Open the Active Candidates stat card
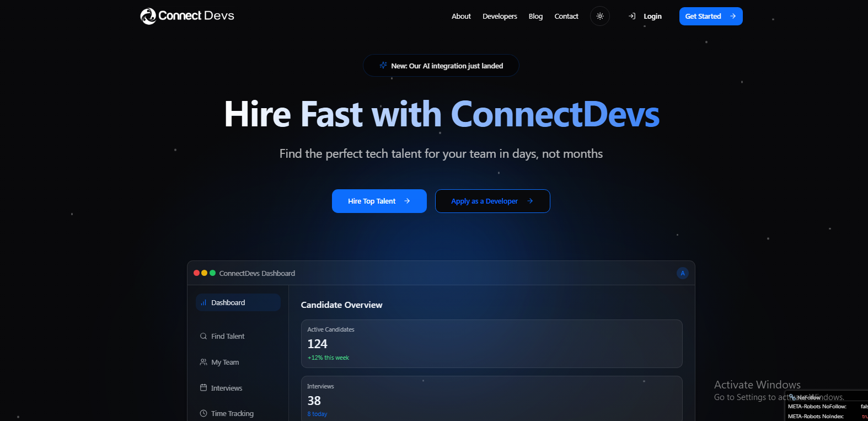Viewport: 868px width, 421px height. tap(491, 344)
